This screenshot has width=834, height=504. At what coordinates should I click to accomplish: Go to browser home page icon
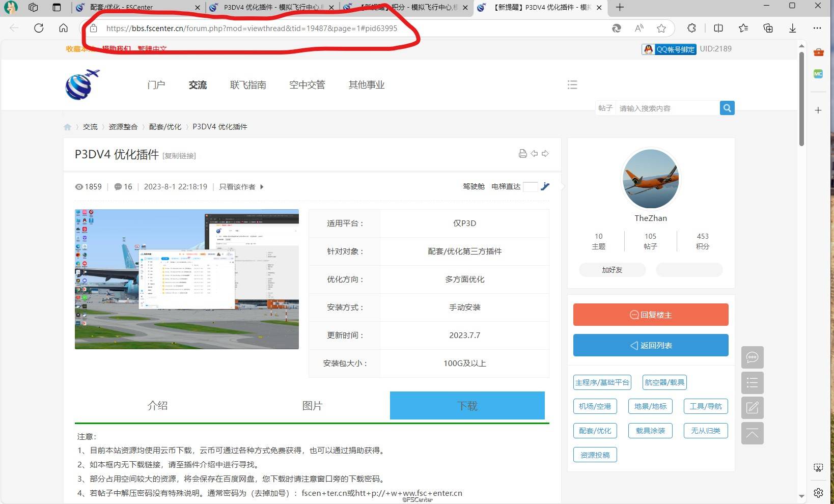(63, 28)
